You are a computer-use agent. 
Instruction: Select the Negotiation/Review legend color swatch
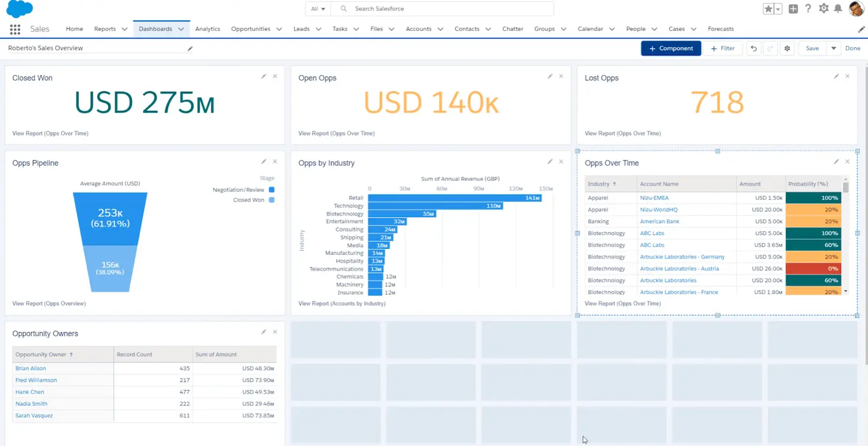tap(271, 190)
